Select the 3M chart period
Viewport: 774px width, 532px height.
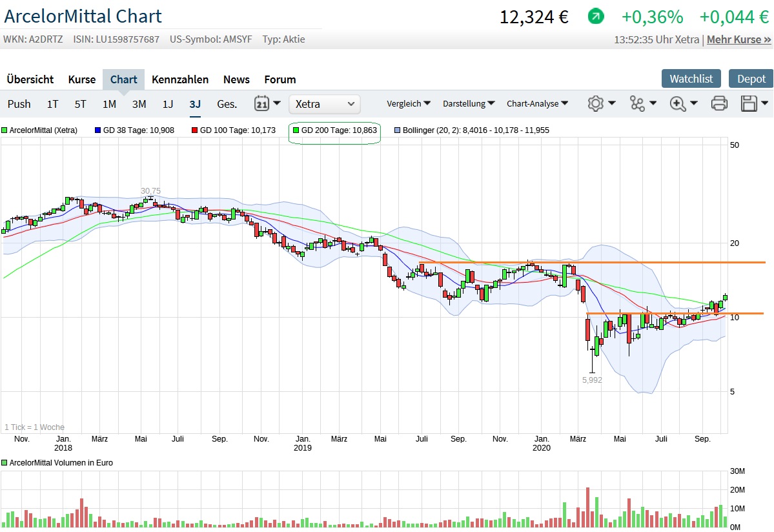139,103
